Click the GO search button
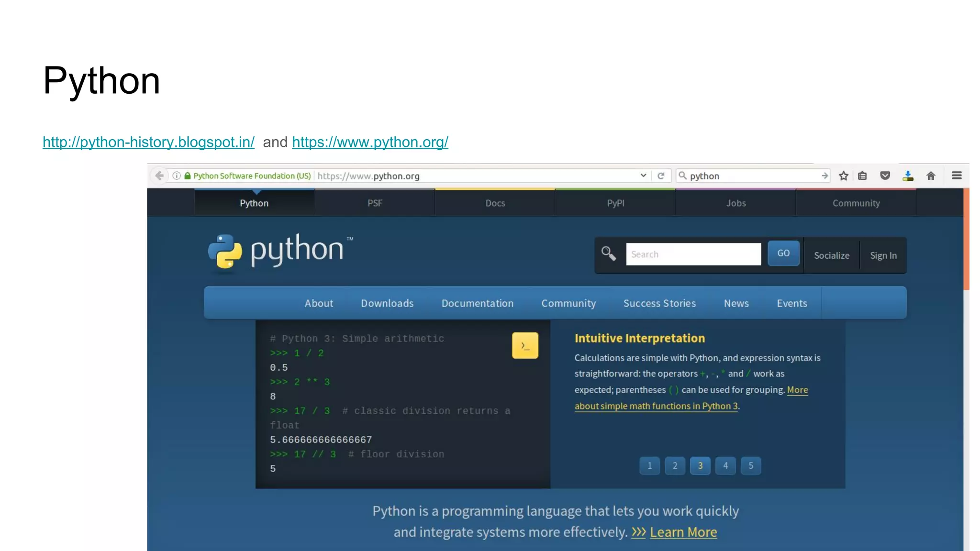This screenshot has height=551, width=980. (x=783, y=253)
